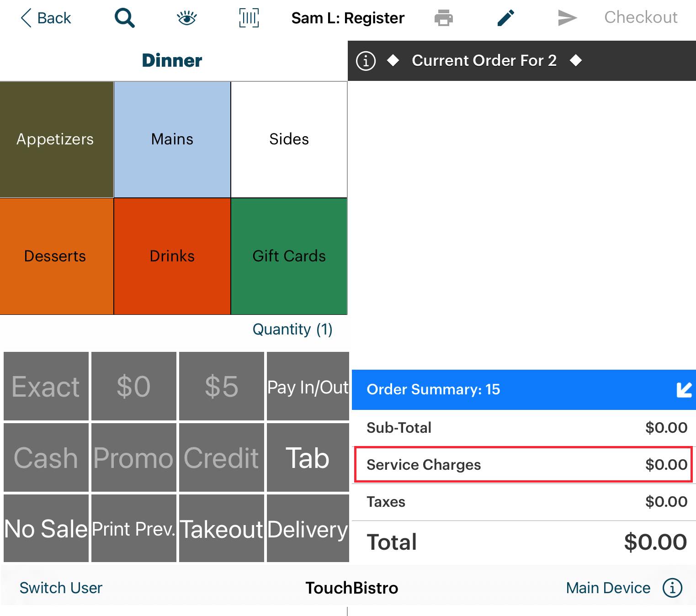
Task: Open the barcode scanner
Action: pyautogui.click(x=248, y=18)
